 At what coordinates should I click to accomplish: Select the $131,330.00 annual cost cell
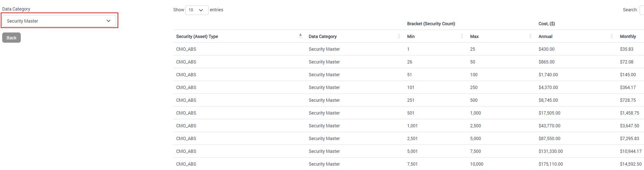[550, 151]
